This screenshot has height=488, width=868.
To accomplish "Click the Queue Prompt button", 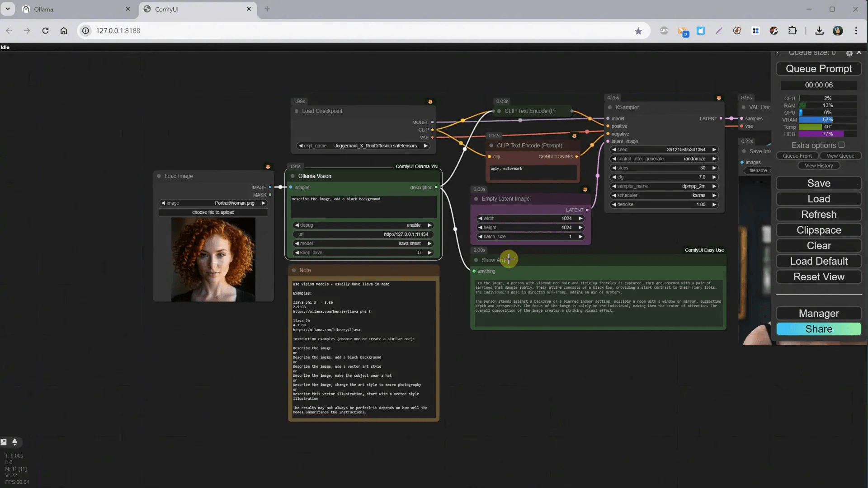I will point(819,69).
